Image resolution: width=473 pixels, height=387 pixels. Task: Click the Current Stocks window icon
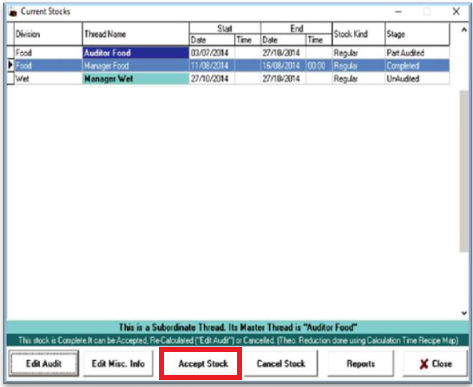click(13, 12)
